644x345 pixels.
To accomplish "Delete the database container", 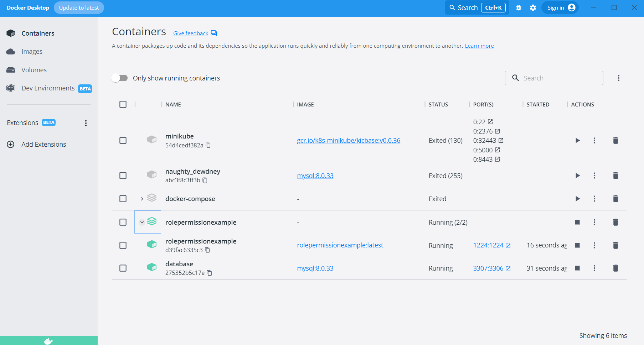I will point(615,268).
